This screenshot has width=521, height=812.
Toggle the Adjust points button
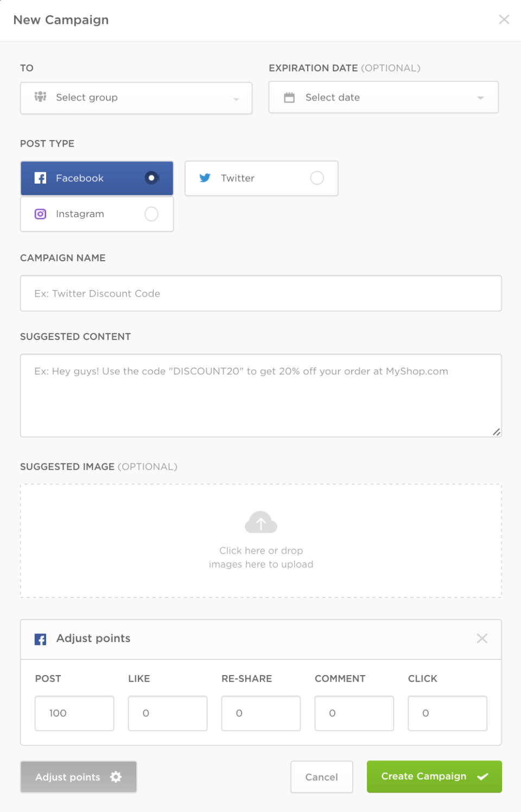click(79, 777)
